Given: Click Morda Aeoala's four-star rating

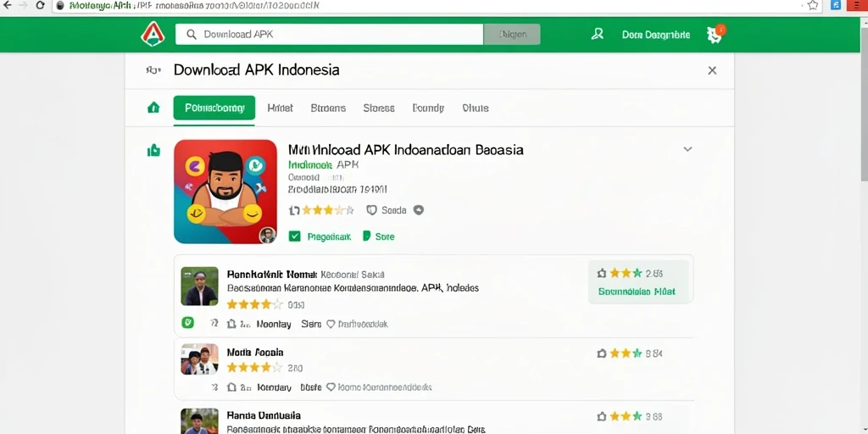Looking at the screenshot, I should click(x=254, y=368).
